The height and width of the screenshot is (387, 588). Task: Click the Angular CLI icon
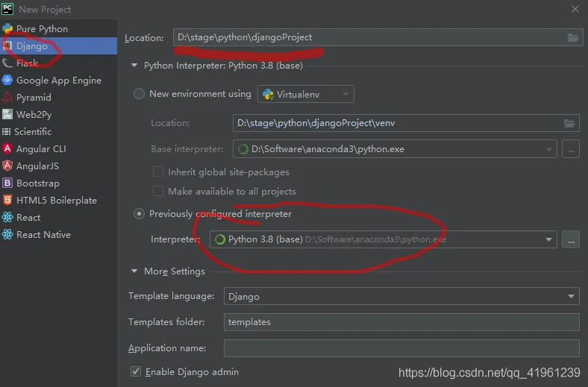point(7,148)
